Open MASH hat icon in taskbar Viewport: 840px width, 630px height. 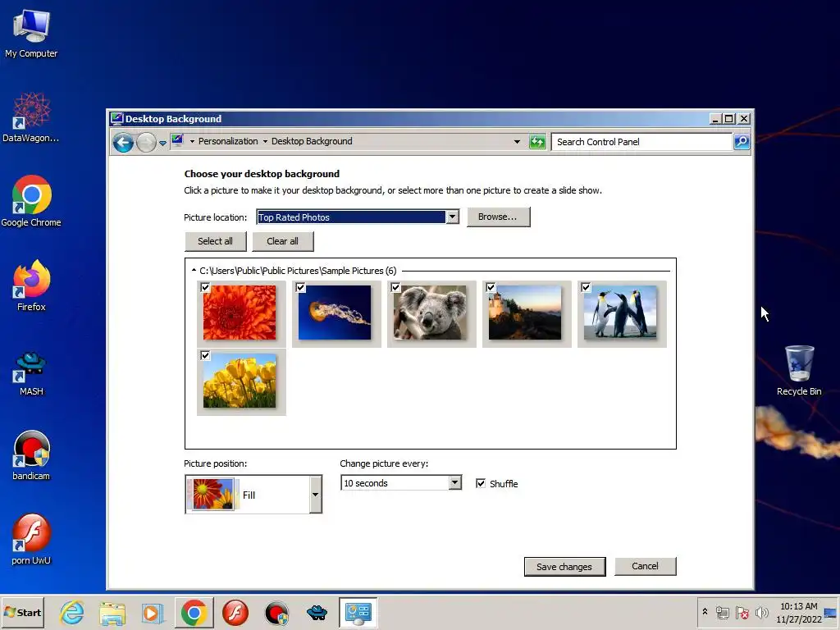(x=317, y=613)
